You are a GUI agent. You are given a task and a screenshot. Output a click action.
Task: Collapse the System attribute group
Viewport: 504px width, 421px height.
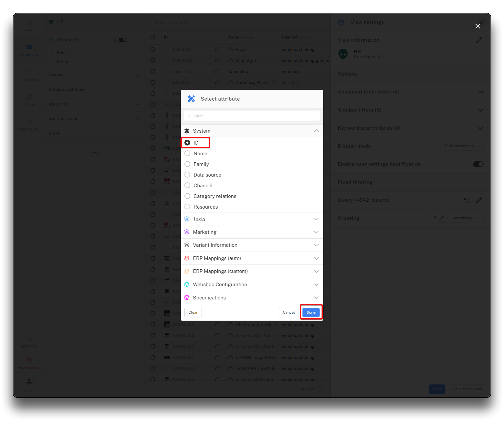[x=316, y=131]
